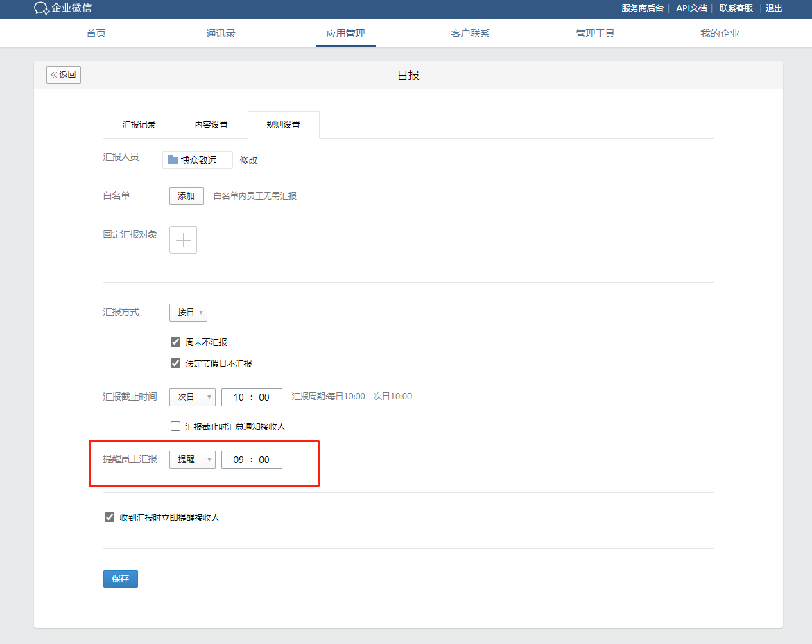The height and width of the screenshot is (644, 812).
Task: Go to 客户联系 in the top navigation
Action: click(x=470, y=33)
